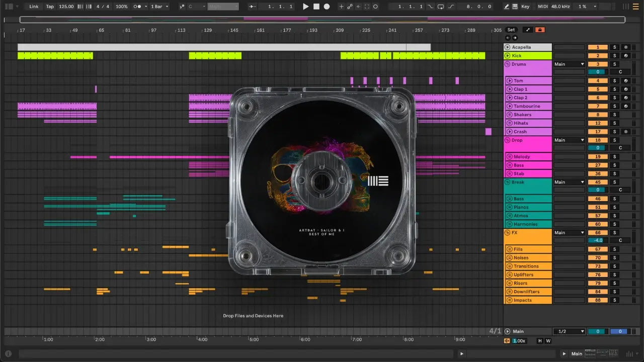The height and width of the screenshot is (362, 644).
Task: Click the Tap tempo button
Action: (50, 7)
